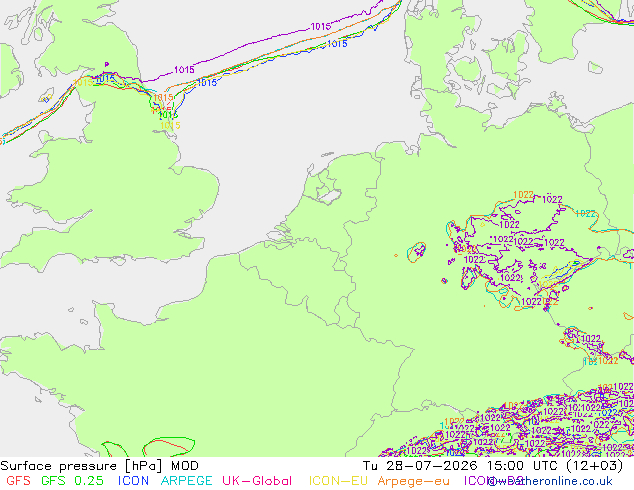Image resolution: width=634 pixels, height=490 pixels.
Task: Select the cyan 'ARPEGE' legend entry
Action: [x=186, y=481]
